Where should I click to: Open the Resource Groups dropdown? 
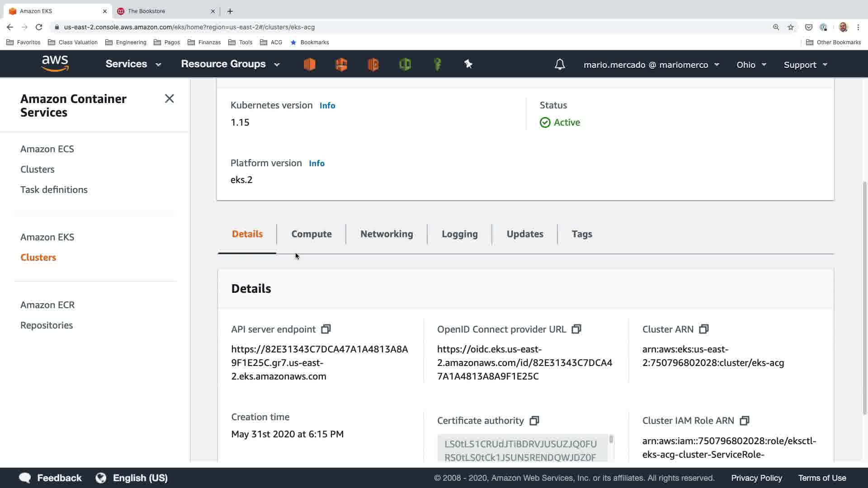click(x=230, y=64)
